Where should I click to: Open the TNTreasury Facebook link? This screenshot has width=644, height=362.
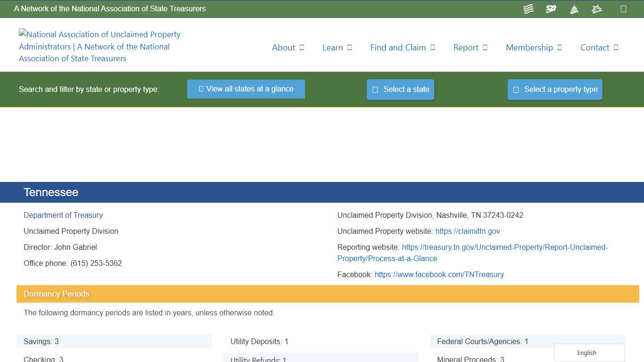[x=439, y=274]
